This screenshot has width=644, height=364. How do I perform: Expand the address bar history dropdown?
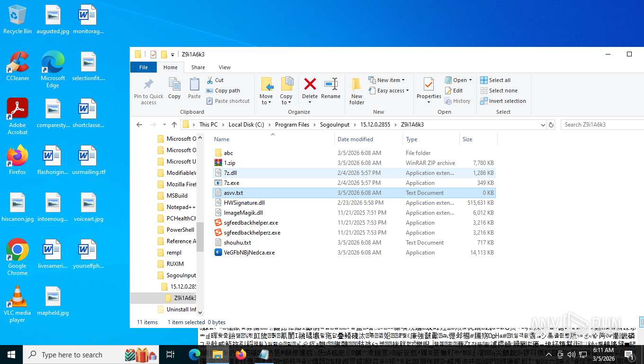coord(543,125)
